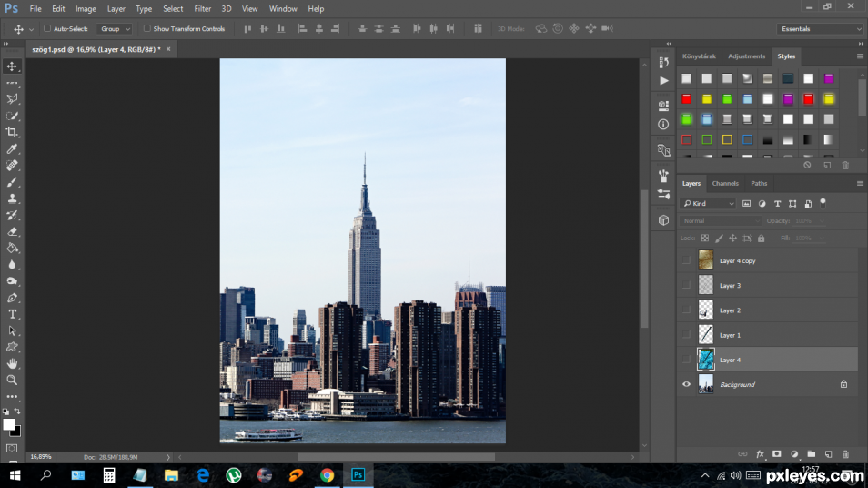The height and width of the screenshot is (488, 868).
Task: Select the Type tool
Action: [x=12, y=315]
